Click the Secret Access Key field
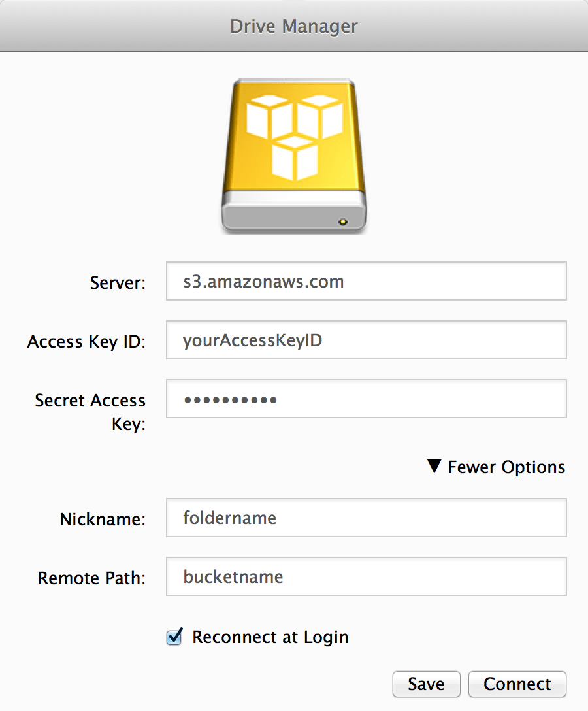 (x=366, y=399)
